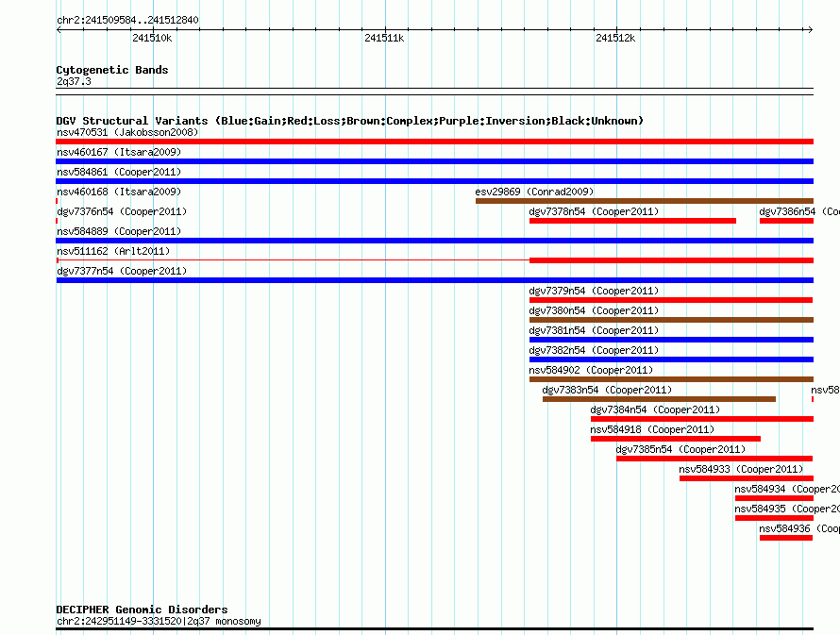Click the blue nsv460167 variant bar

point(434,161)
